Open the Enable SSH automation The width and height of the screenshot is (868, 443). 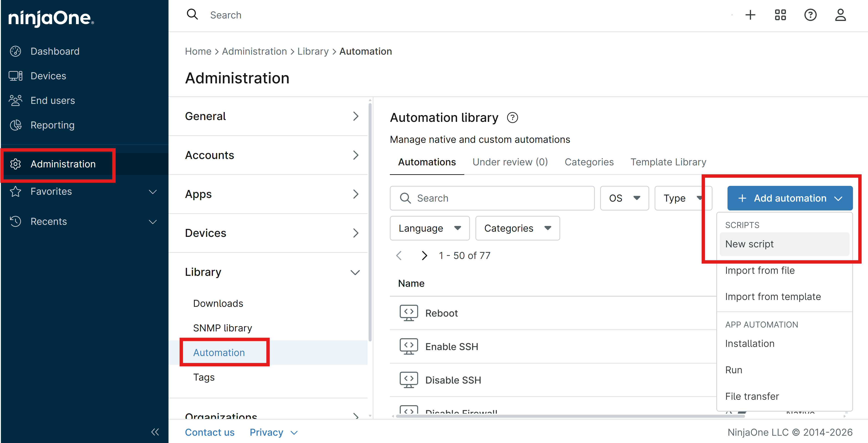452,347
